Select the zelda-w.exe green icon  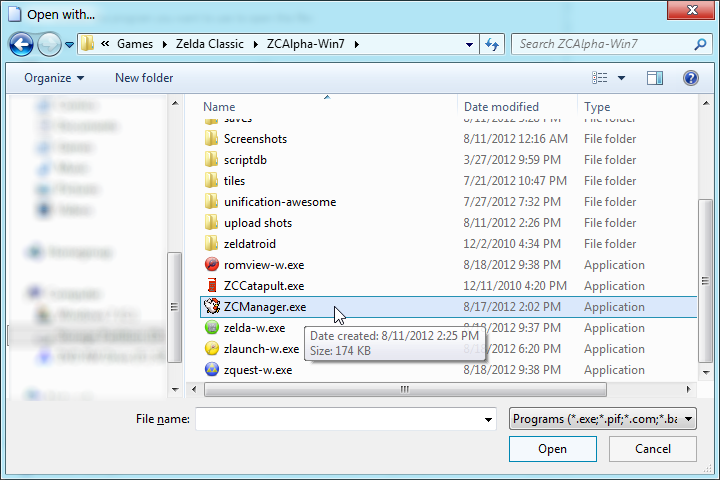click(x=212, y=328)
